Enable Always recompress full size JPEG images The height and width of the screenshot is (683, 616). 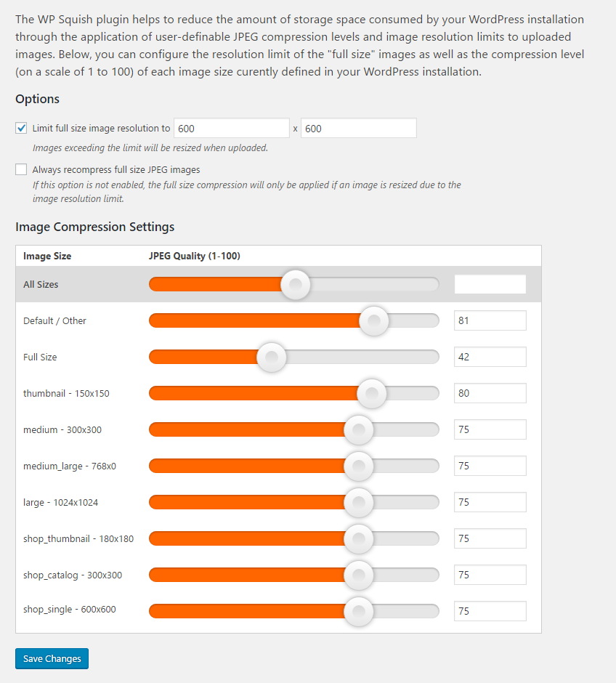coord(21,169)
